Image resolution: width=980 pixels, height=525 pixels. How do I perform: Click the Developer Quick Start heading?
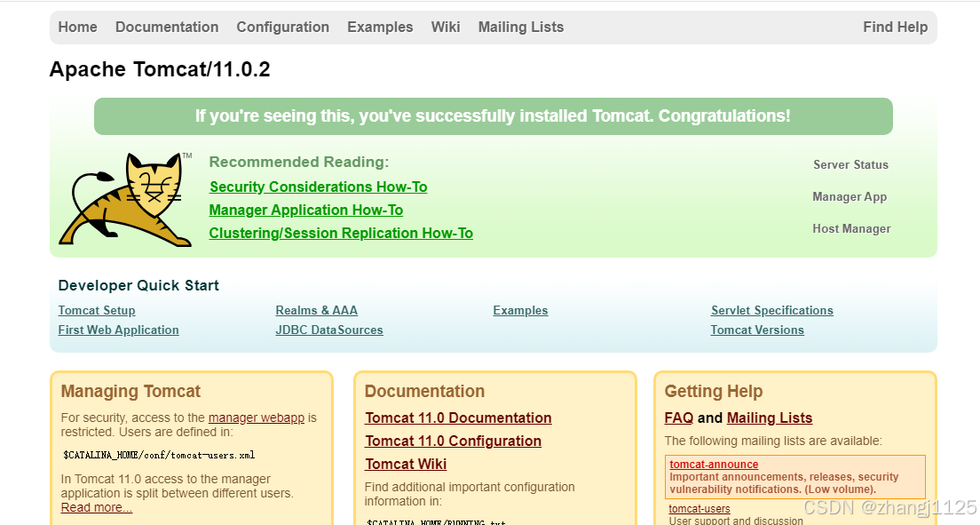[138, 285]
